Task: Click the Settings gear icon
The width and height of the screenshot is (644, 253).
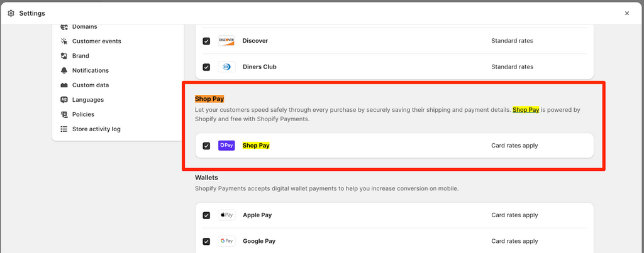Action: (x=11, y=13)
